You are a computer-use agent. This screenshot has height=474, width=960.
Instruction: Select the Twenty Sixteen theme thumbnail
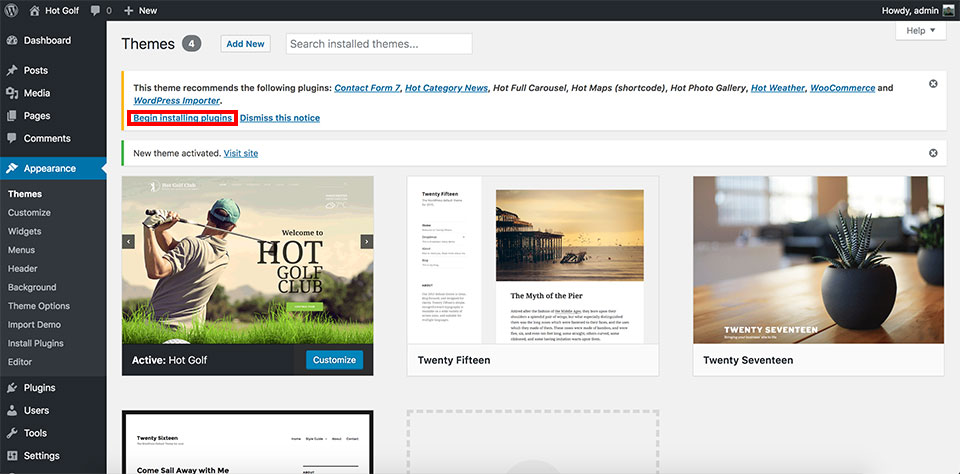pos(247,443)
